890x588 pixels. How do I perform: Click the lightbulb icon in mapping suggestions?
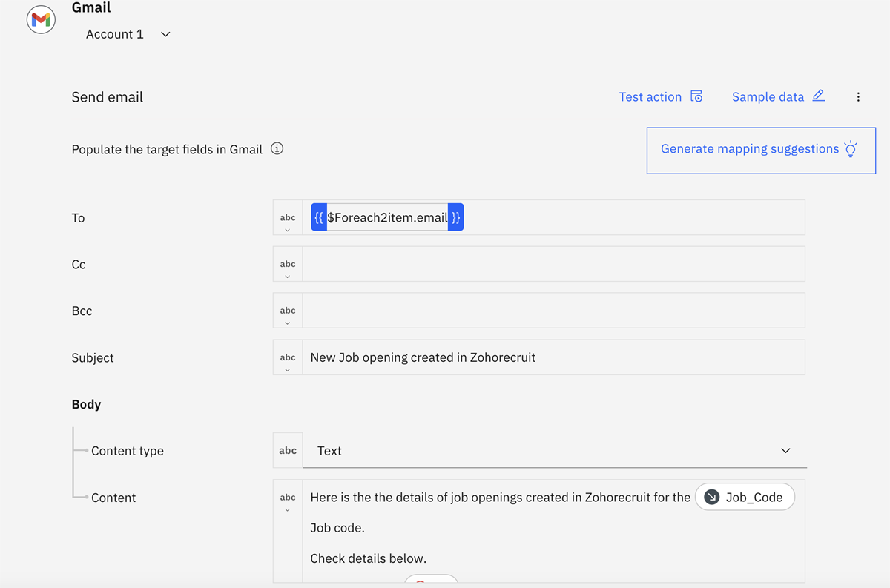(851, 149)
